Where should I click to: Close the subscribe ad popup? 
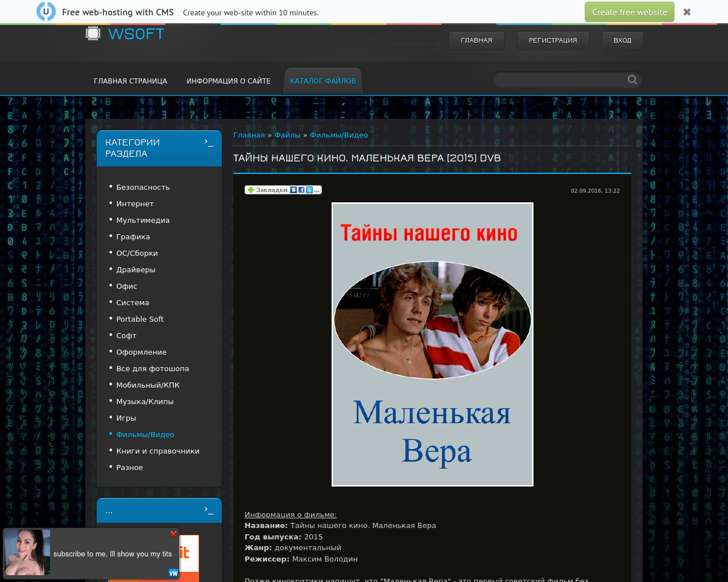coord(173,534)
